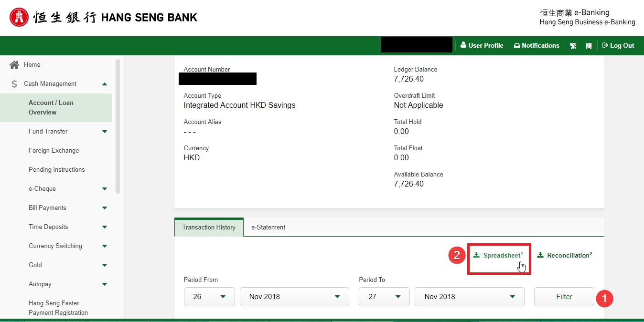Open the Period From month dropdown
644x322 pixels.
click(x=294, y=297)
